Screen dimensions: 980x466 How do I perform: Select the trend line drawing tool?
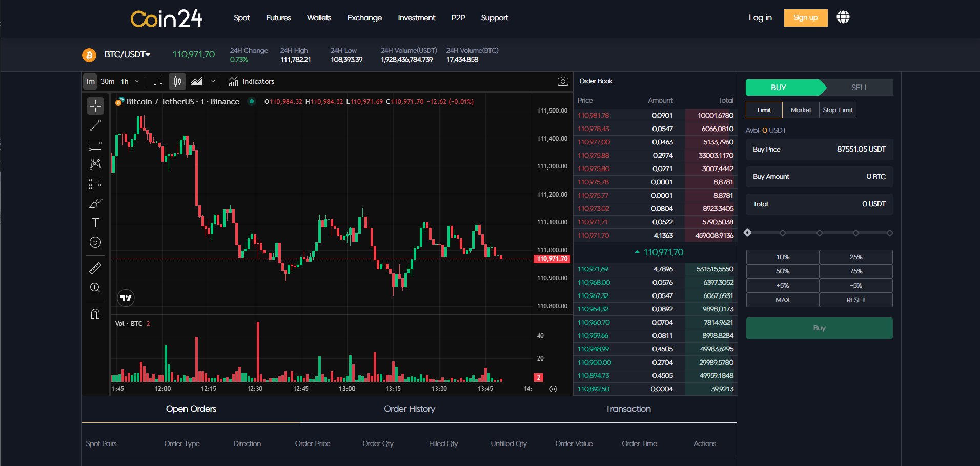point(95,125)
